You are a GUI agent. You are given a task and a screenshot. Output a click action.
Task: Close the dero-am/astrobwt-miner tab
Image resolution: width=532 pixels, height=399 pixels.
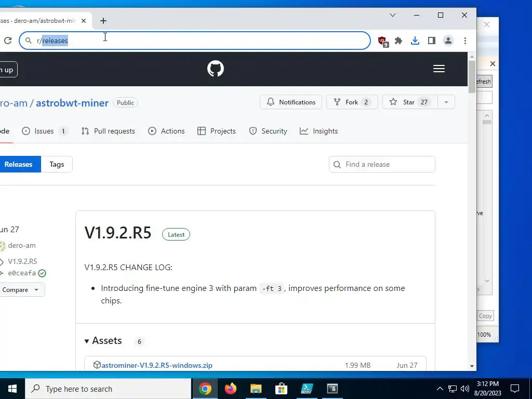(84, 21)
